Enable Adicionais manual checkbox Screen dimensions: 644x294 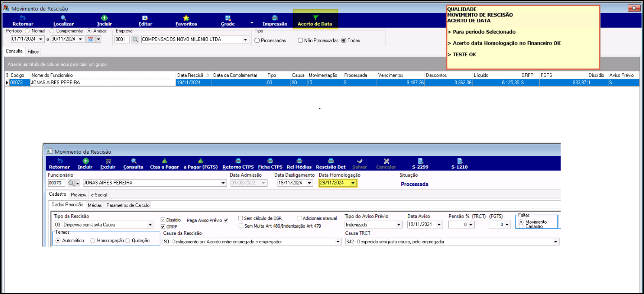point(299,218)
